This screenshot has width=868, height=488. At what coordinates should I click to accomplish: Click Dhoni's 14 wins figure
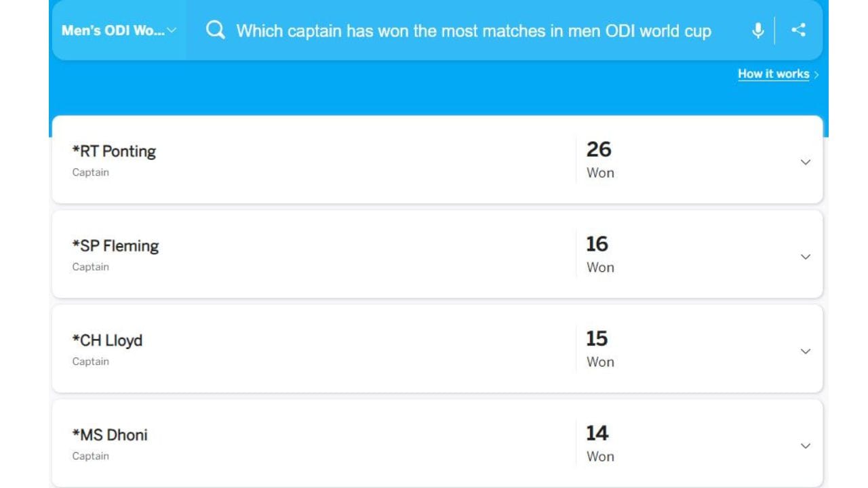597,433
